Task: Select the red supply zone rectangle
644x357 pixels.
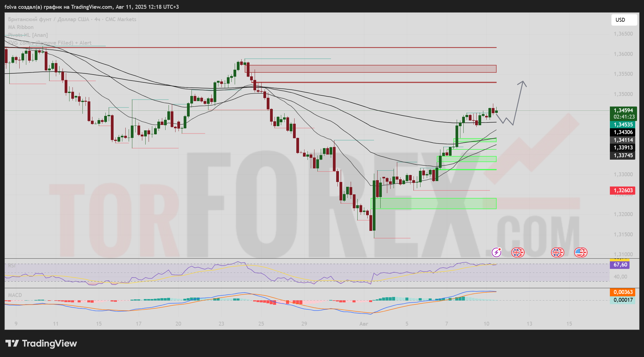Action: pos(372,69)
